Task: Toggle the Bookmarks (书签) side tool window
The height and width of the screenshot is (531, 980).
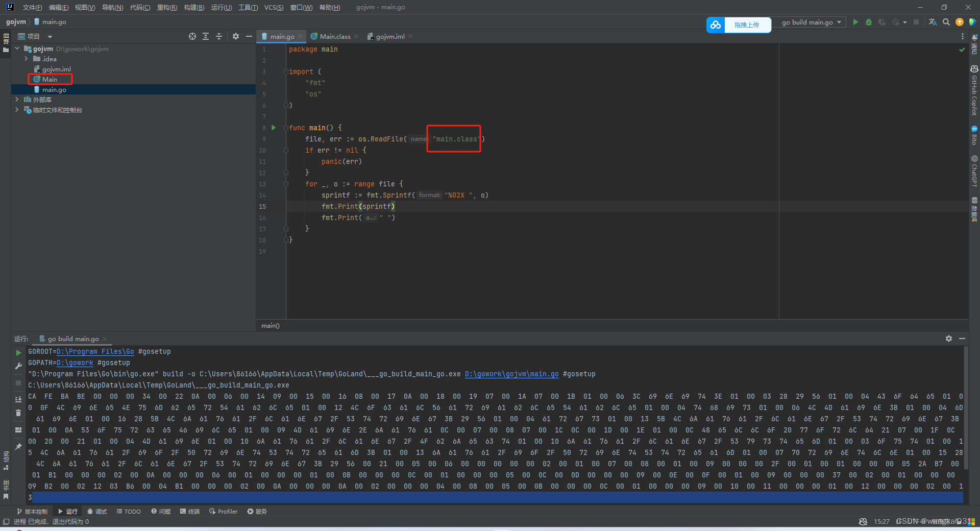Action: 6,489
